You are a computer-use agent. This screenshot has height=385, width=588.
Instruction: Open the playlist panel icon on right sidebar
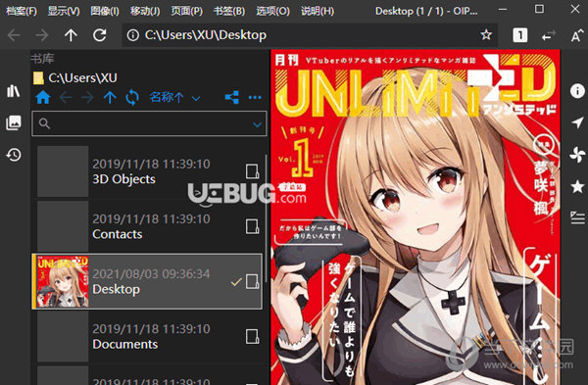(x=577, y=217)
